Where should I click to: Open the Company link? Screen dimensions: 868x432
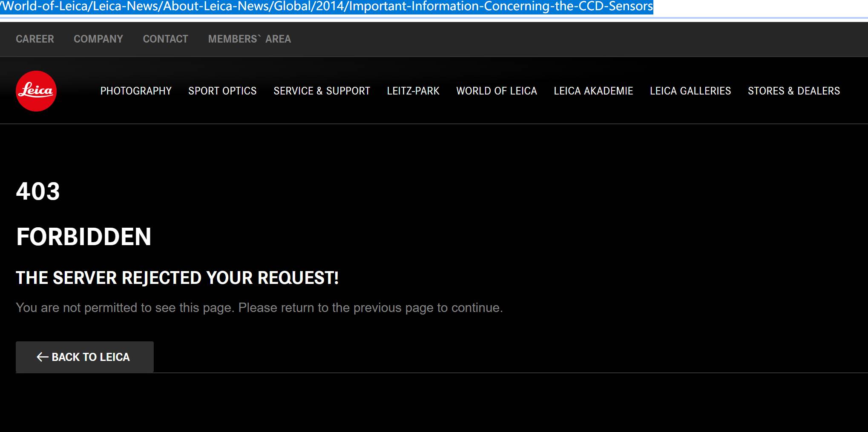pyautogui.click(x=98, y=39)
